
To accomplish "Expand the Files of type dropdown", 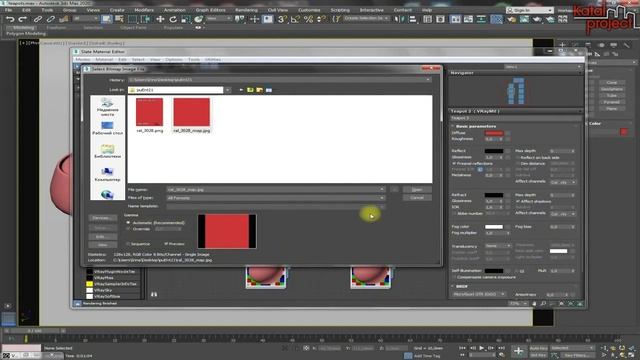I will pyautogui.click(x=382, y=198).
